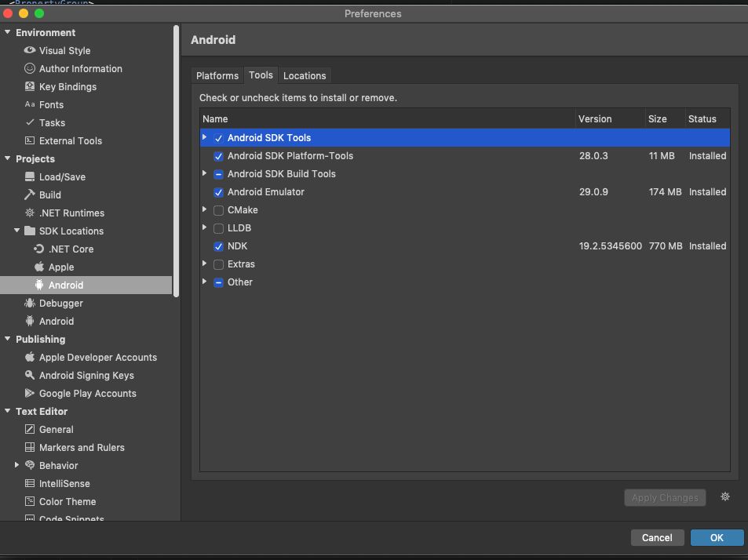This screenshot has height=560, width=748.
Task: Click the Apply Changes button
Action: click(665, 497)
